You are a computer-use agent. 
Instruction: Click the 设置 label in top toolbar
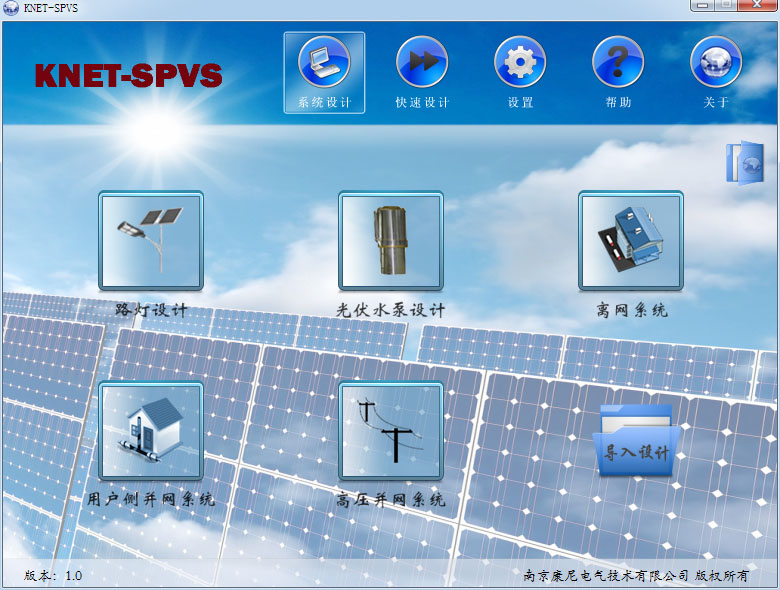[520, 103]
